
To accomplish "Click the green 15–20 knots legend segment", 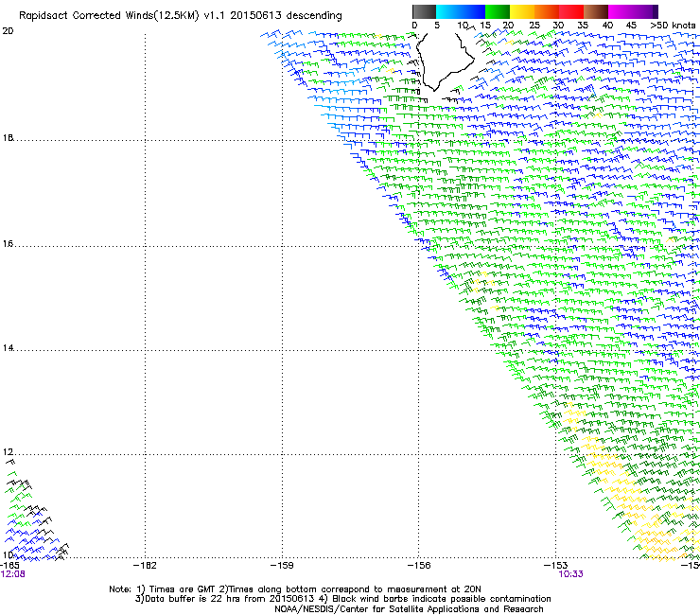I will pyautogui.click(x=498, y=11).
